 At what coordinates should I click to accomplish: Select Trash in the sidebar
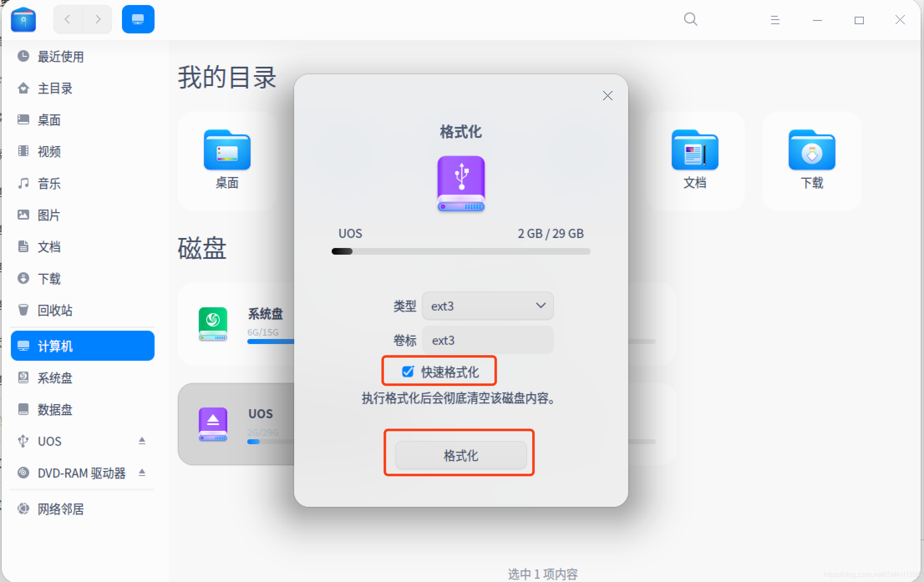coord(55,310)
